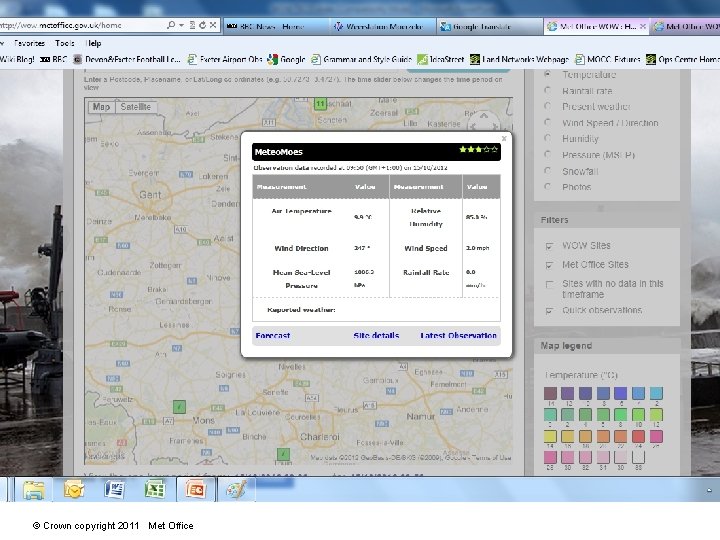Click the MeteoMoes popup title

(279, 152)
